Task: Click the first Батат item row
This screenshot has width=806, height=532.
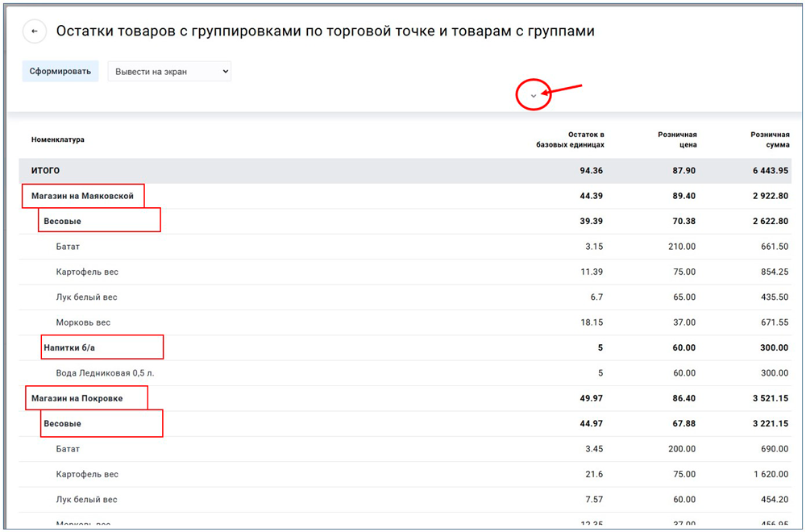Action: 69,247
